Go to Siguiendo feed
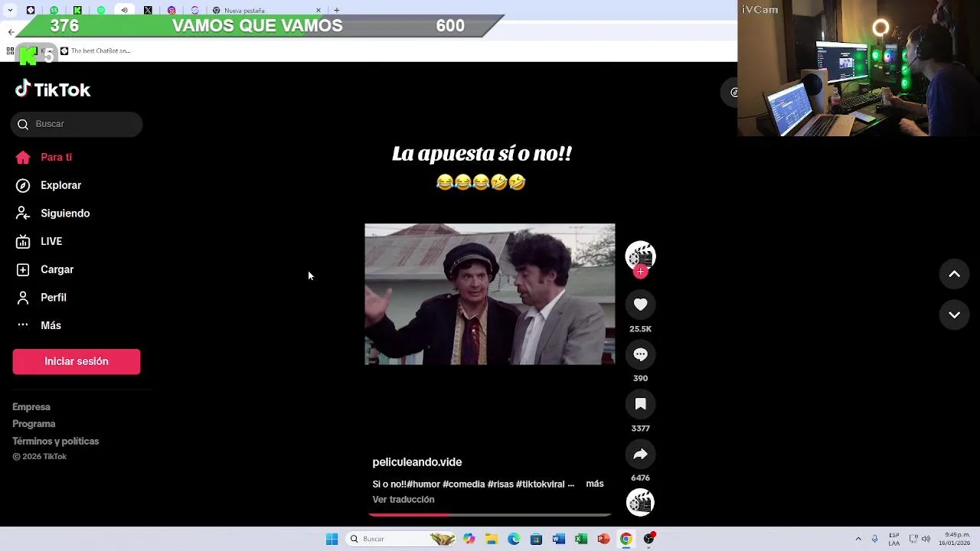This screenshot has width=980, height=551. pos(54,214)
